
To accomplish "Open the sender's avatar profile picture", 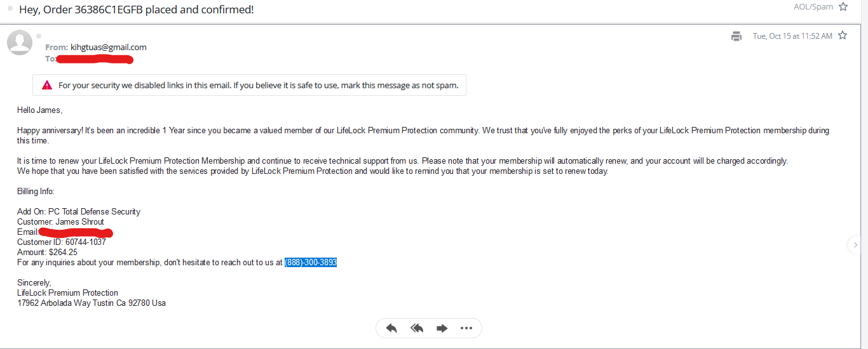I will point(20,43).
